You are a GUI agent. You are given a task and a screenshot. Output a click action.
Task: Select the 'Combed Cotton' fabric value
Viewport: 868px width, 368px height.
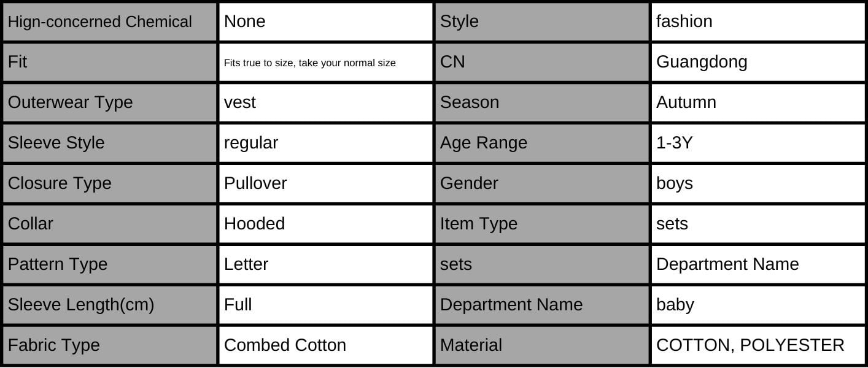pos(285,345)
